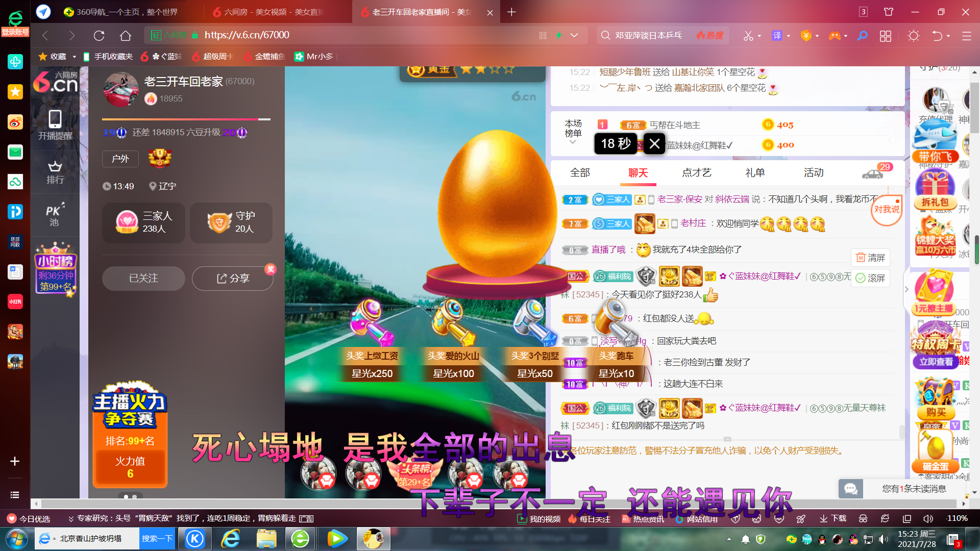Viewport: 980px width, 551px height.
Task: Click the 户外 category tag
Action: point(120,159)
